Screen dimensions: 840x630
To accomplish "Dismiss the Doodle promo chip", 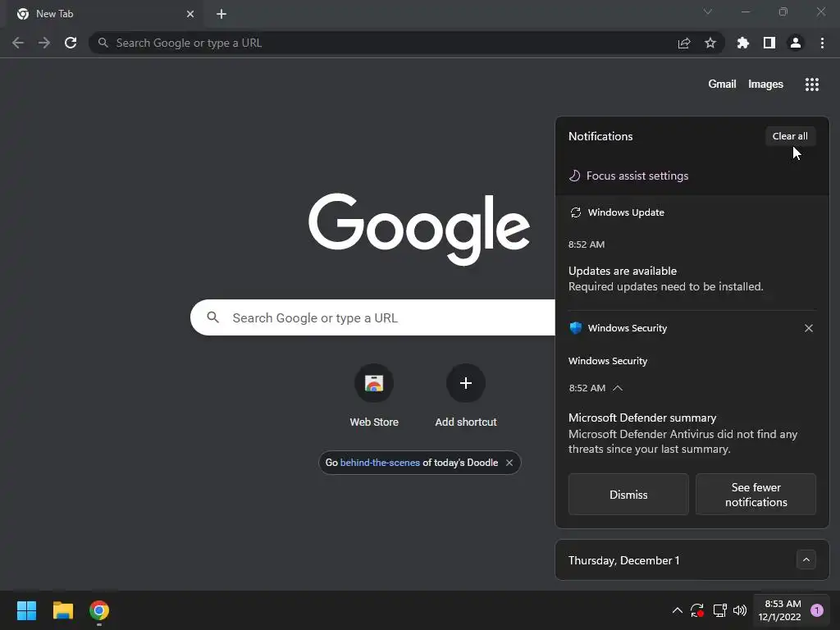I will pos(509,463).
